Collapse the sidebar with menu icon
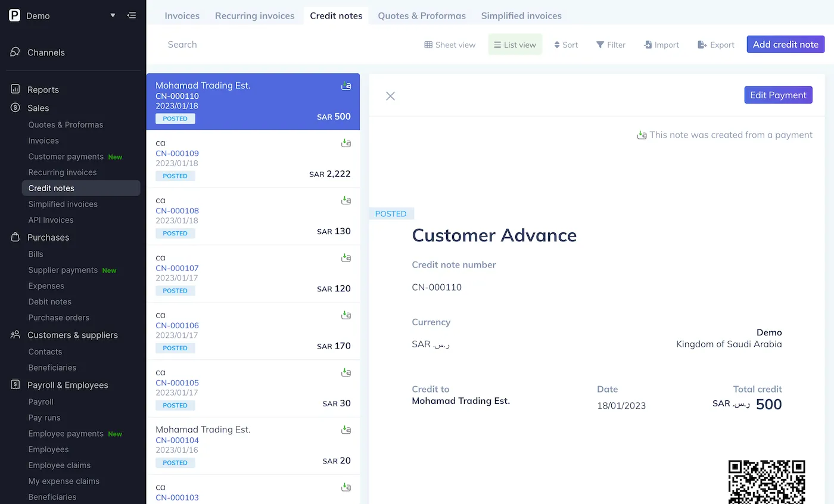834x504 pixels. pyautogui.click(x=132, y=15)
